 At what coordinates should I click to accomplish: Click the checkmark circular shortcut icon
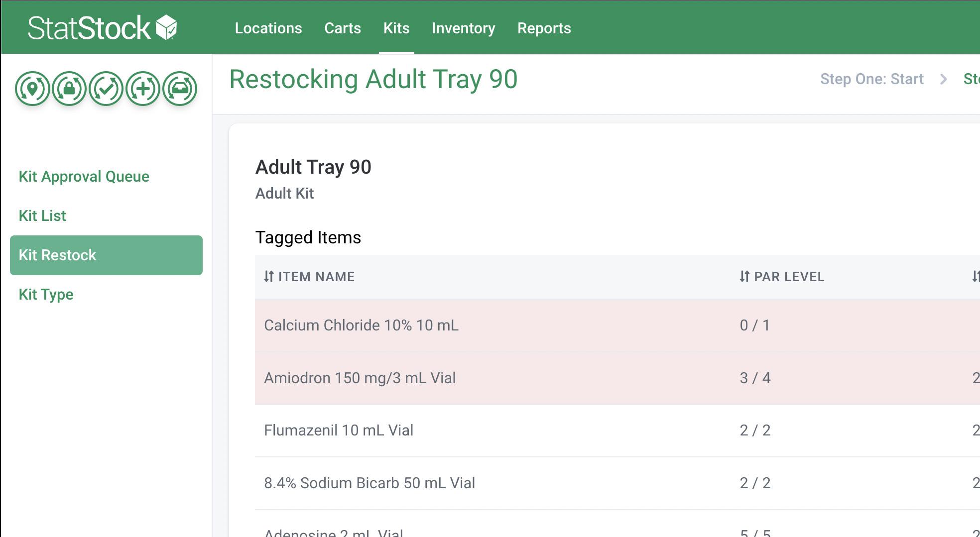click(106, 89)
